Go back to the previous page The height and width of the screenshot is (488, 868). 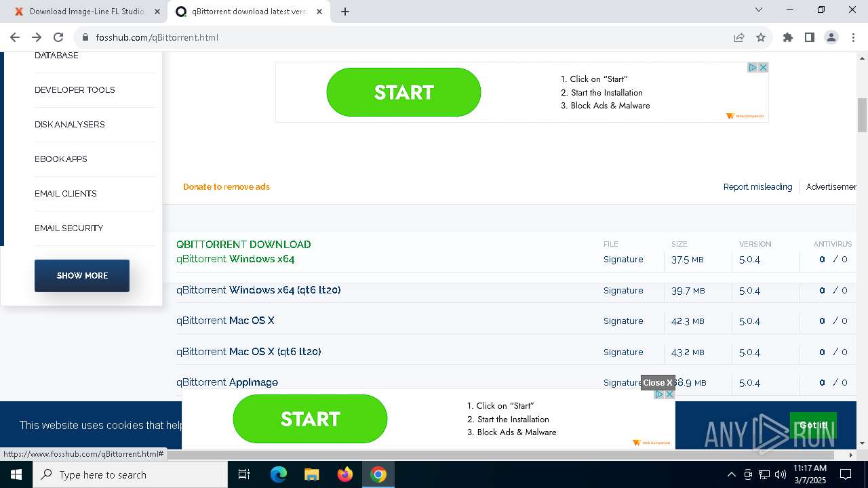(x=15, y=37)
